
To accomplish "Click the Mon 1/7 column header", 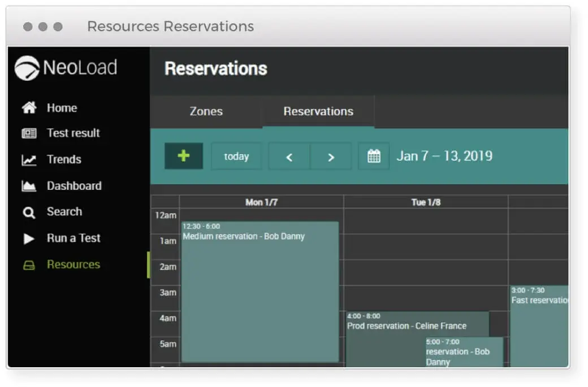I will click(261, 202).
